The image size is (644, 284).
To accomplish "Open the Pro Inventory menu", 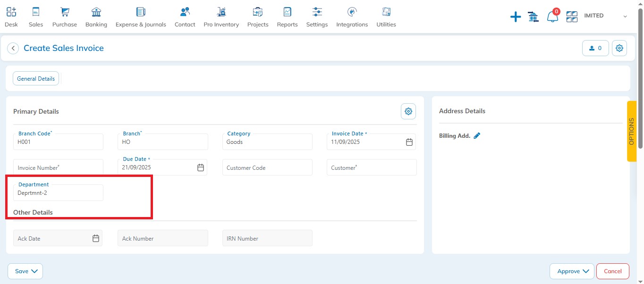I will coord(221,17).
